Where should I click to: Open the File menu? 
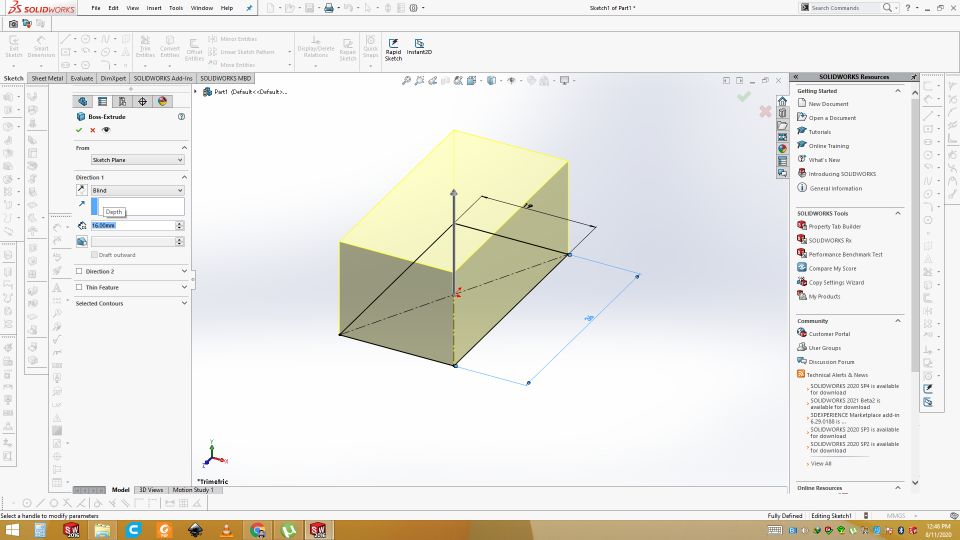coord(96,8)
